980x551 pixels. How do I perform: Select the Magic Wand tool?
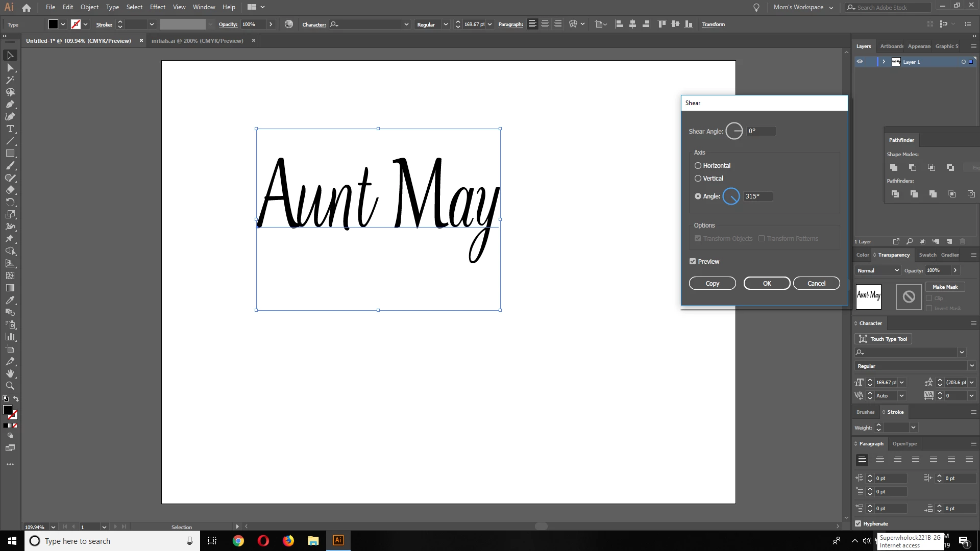coord(10,80)
